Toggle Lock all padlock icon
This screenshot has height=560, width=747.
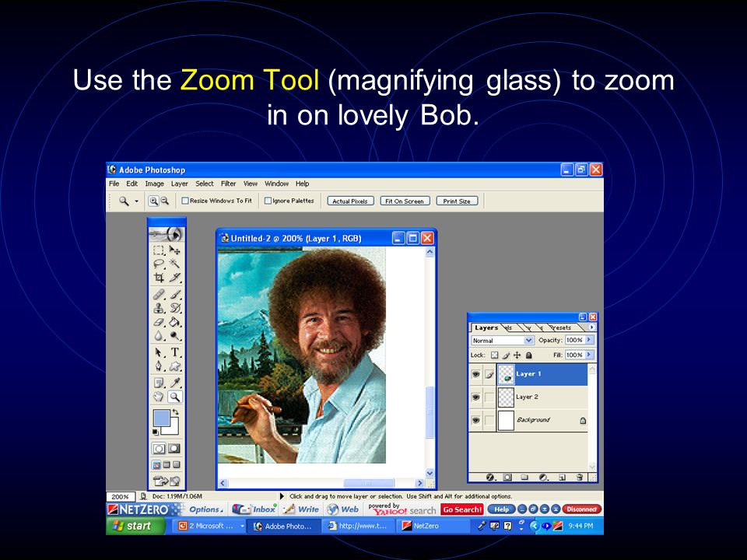pyautogui.click(x=528, y=355)
